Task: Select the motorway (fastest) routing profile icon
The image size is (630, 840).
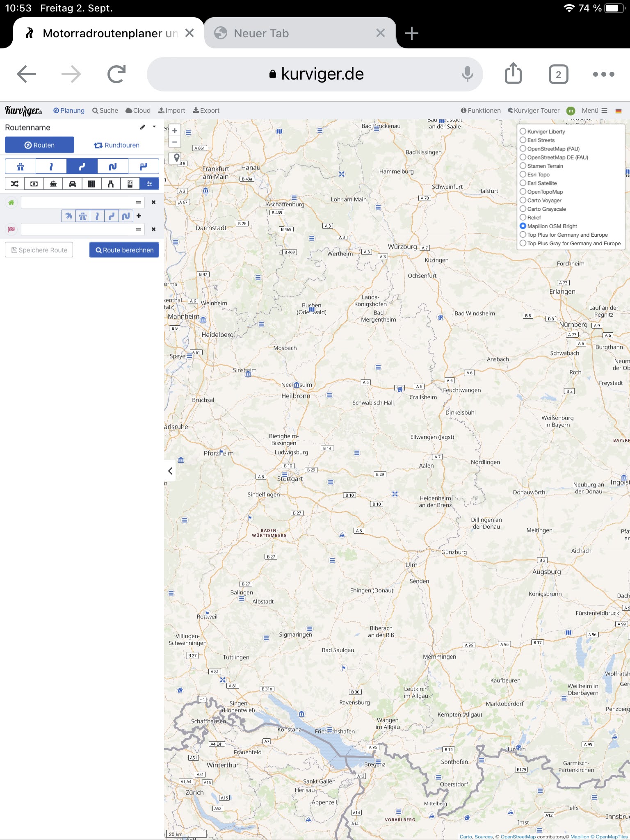Action: (21, 167)
